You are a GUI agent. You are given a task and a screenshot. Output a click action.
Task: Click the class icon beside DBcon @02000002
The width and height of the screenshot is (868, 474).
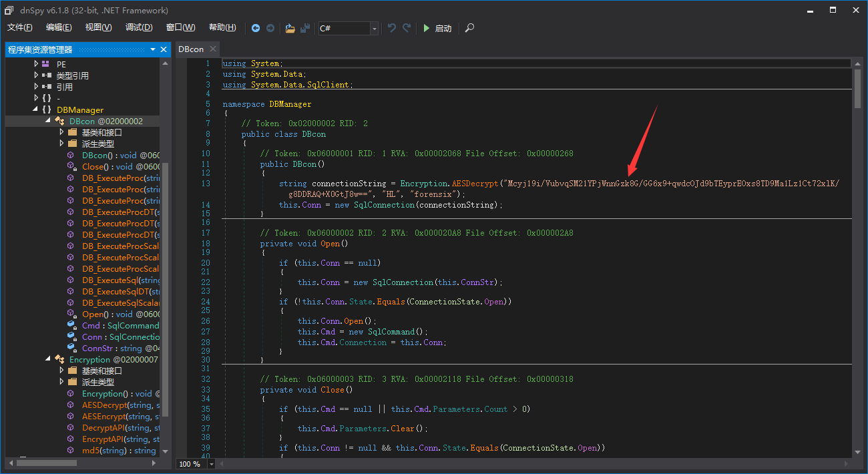click(60, 121)
